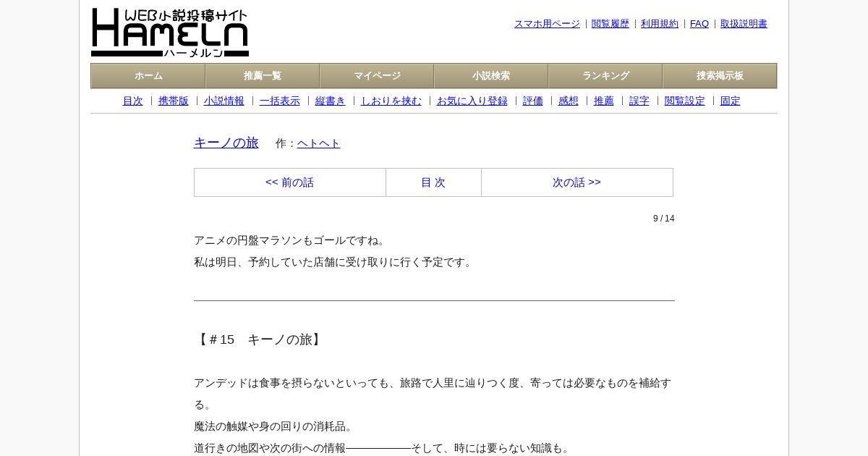Open the 感想 link

(x=569, y=101)
